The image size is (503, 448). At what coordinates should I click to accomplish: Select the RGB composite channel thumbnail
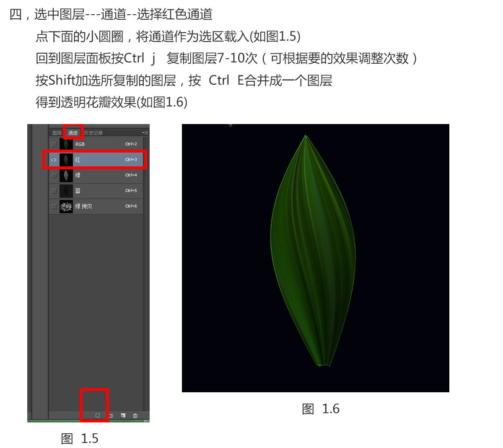[66, 144]
